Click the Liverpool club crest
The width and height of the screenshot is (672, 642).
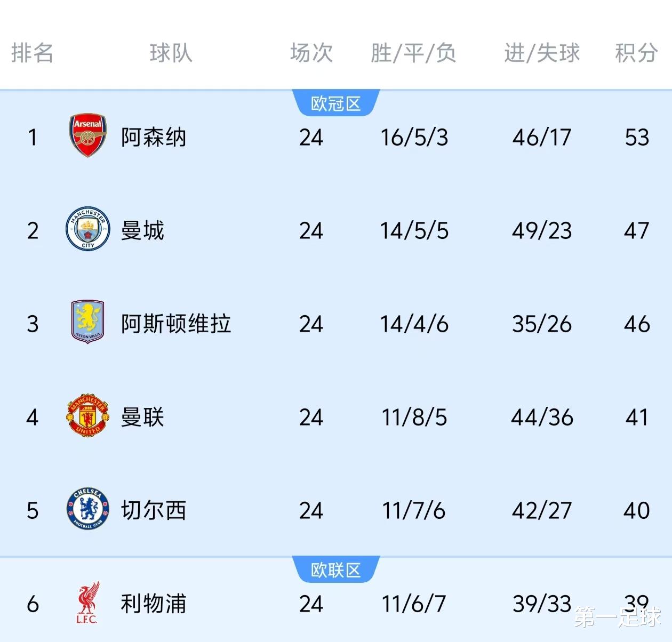[87, 603]
